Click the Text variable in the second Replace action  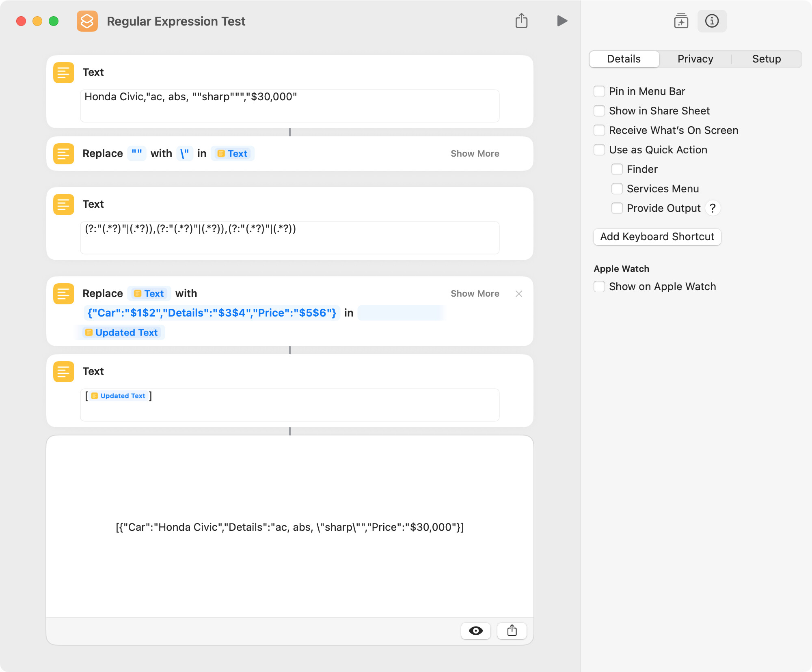(x=149, y=294)
